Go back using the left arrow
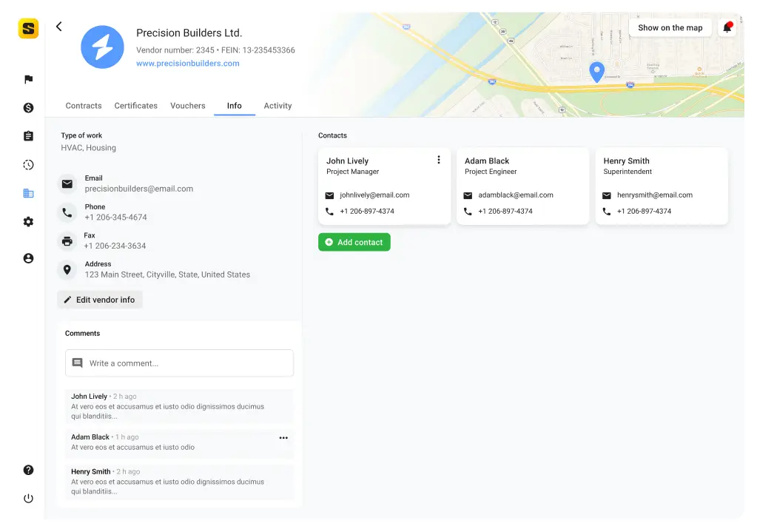 (59, 27)
